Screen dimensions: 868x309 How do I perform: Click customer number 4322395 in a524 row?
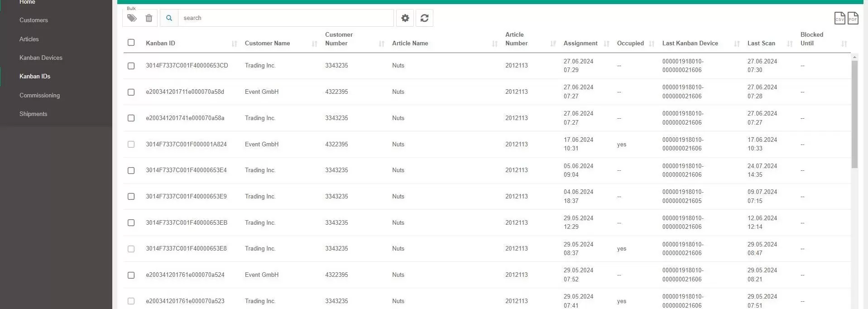(336, 275)
